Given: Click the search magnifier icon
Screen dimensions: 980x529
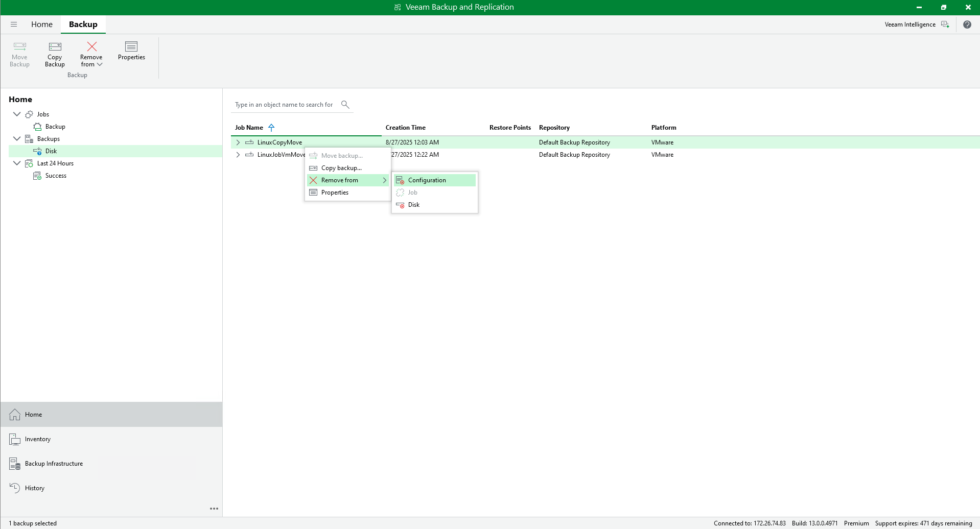Looking at the screenshot, I should pos(345,104).
